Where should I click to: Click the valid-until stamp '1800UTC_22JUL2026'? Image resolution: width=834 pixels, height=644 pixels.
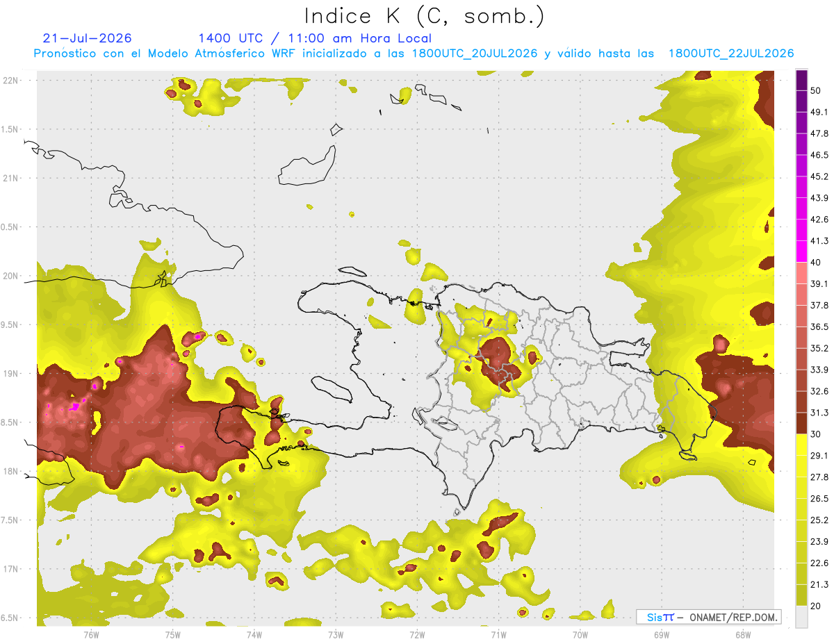pyautogui.click(x=731, y=53)
